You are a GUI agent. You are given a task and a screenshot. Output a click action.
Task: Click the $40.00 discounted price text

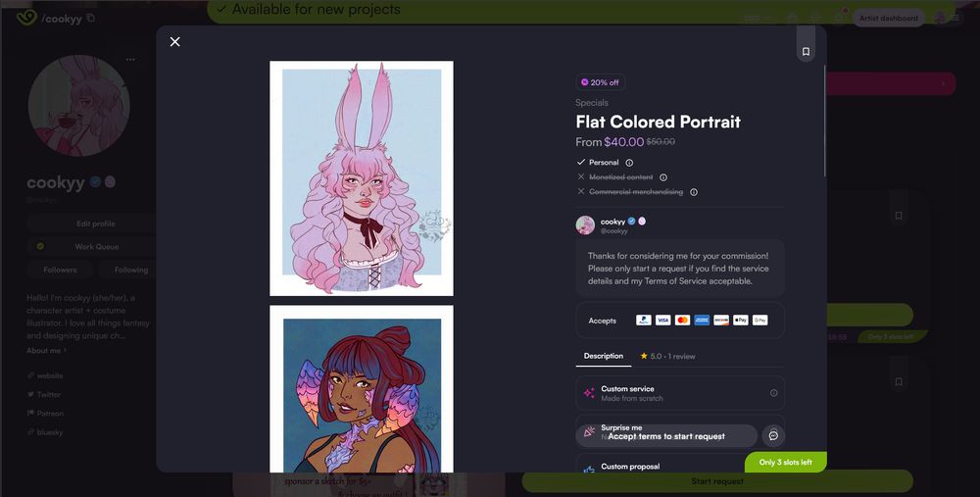pos(623,142)
